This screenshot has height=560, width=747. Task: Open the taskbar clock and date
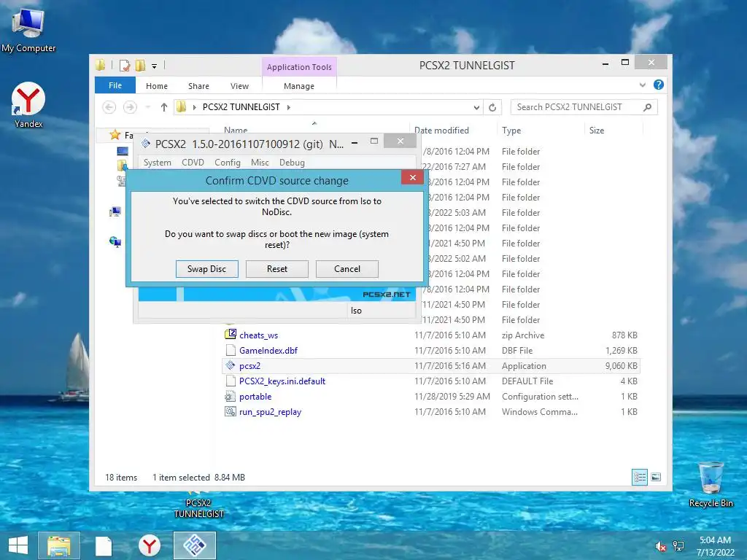tap(715, 546)
